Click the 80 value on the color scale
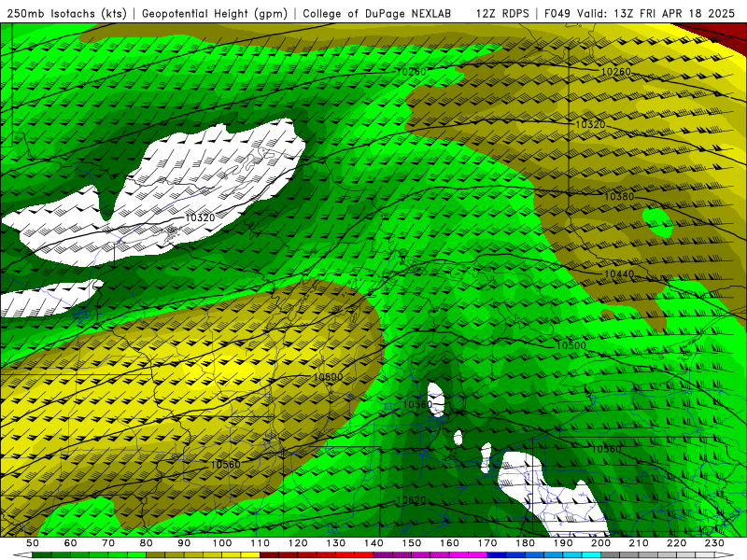 pyautogui.click(x=147, y=543)
